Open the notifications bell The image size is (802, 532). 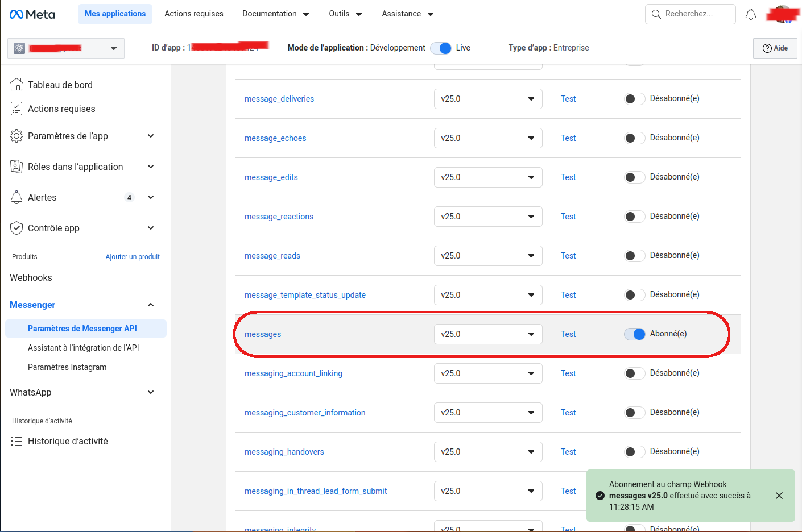coord(751,14)
